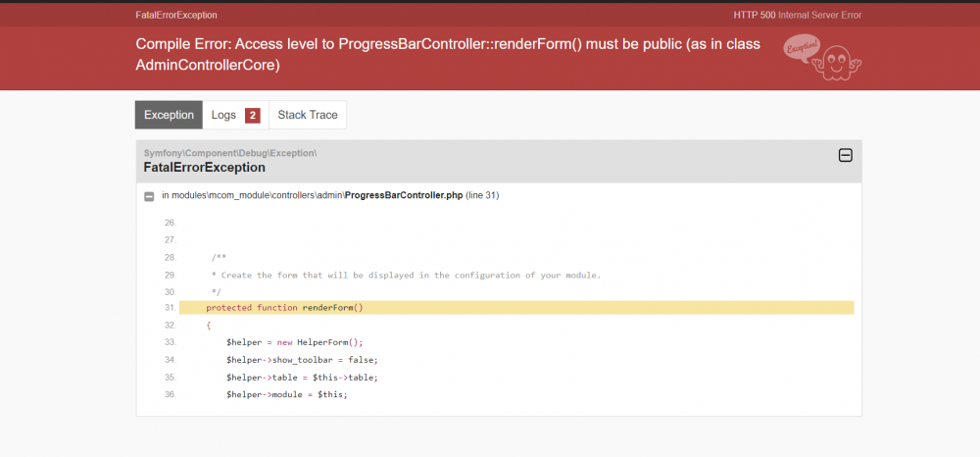The image size is (980, 457).
Task: Collapse the FatalErrorException panel with minus icon
Action: point(845,155)
